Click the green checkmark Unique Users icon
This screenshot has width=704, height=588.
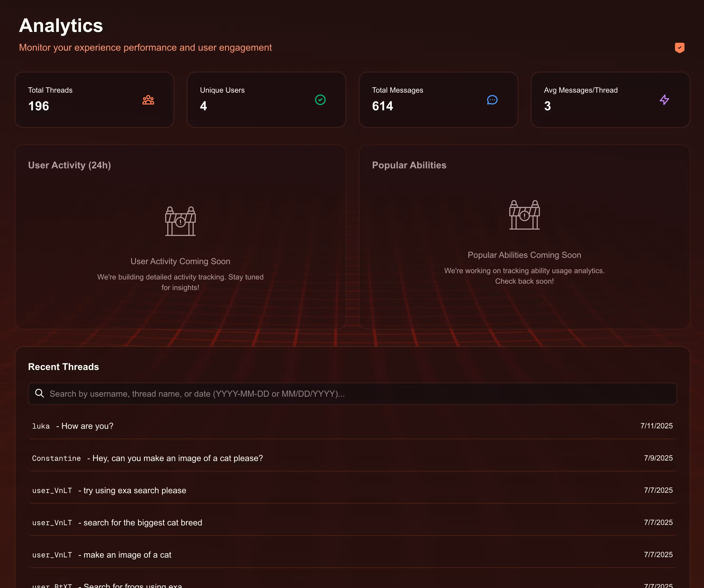[320, 100]
